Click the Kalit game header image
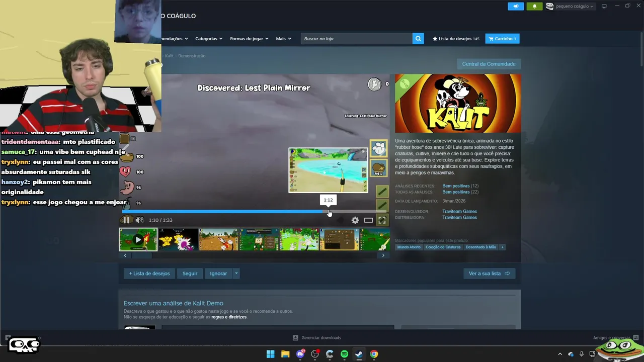This screenshot has width=644, height=362. coord(458,104)
